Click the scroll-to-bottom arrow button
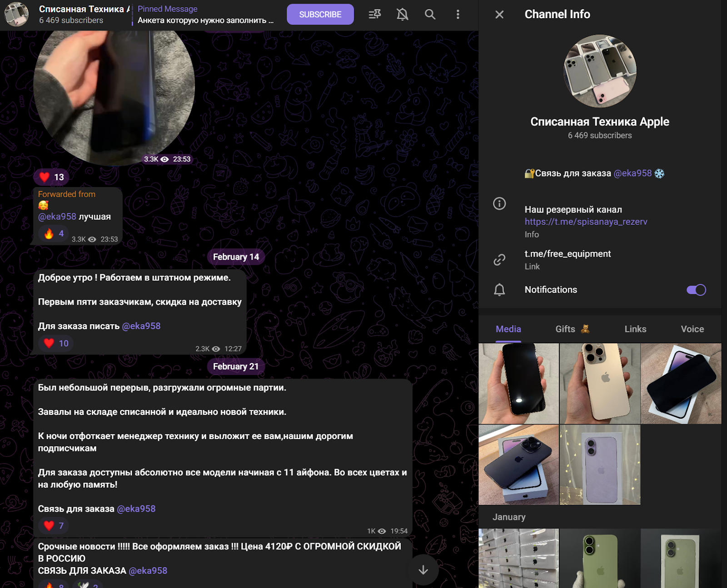Viewport: 727px width, 588px height. 423,570
